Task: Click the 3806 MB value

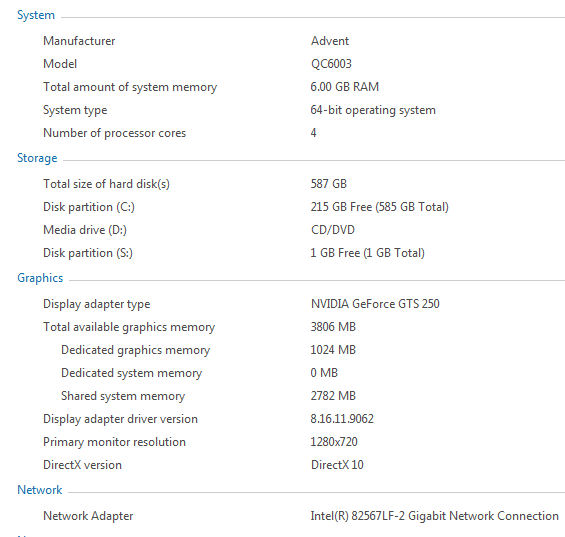Action: 333,327
